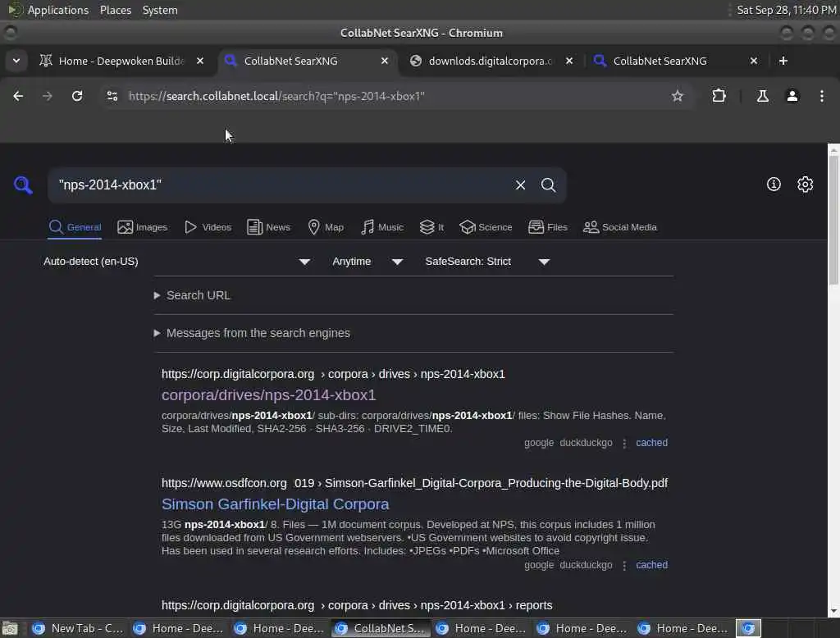The height and width of the screenshot is (638, 840).
Task: Click the osdfcon.org result URL
Action: (x=414, y=483)
